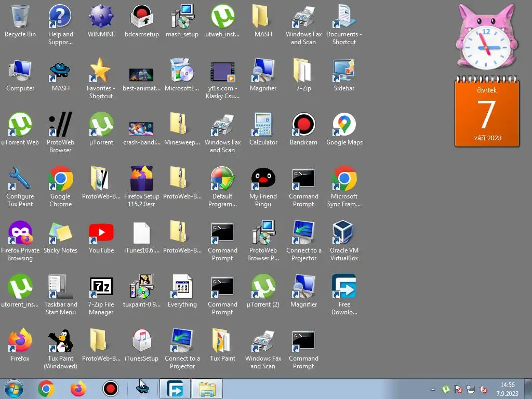Click the MASH UFO shortcut icon
The height and width of the screenshot is (399, 532).
coord(60,71)
